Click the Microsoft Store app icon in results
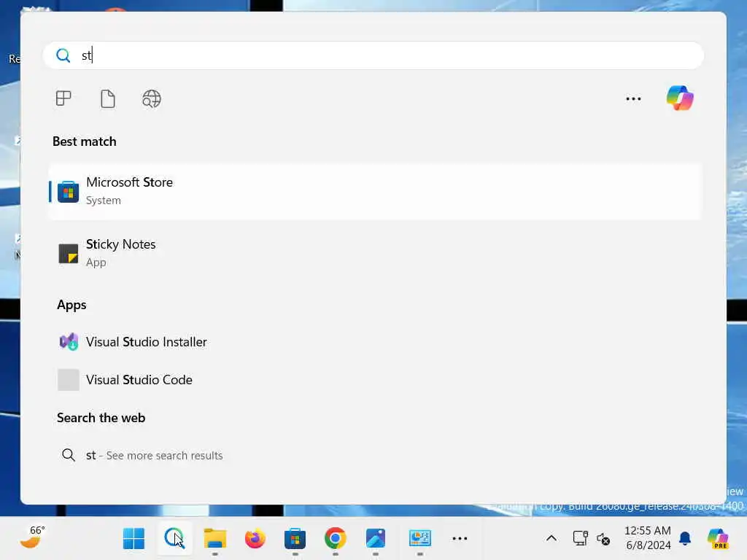The image size is (747, 560). click(x=68, y=192)
